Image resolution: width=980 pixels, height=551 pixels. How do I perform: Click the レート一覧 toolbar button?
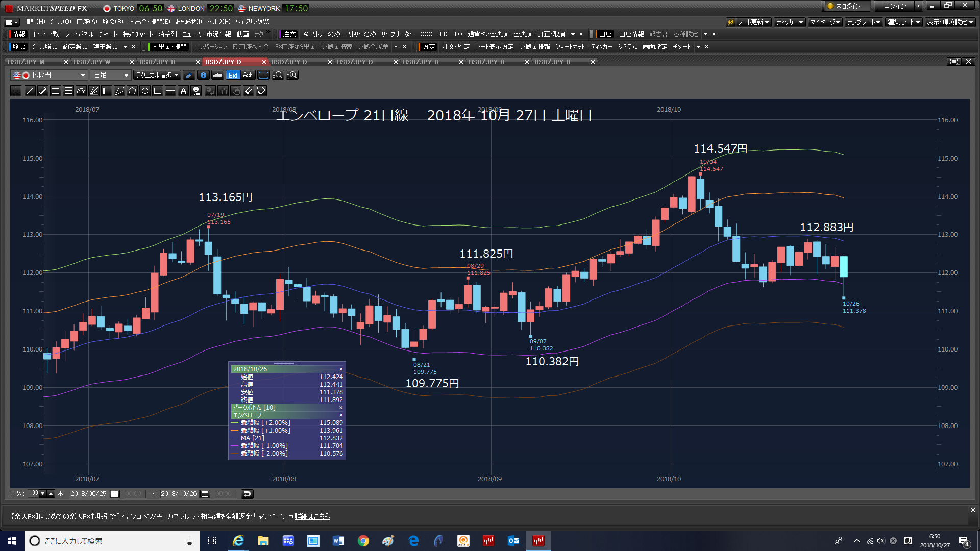(46, 34)
